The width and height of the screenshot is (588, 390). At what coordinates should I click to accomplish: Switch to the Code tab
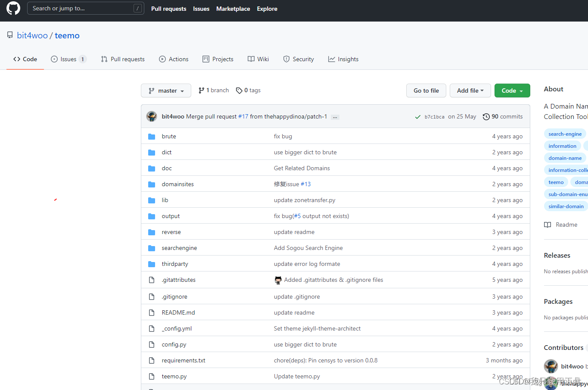(x=25, y=59)
